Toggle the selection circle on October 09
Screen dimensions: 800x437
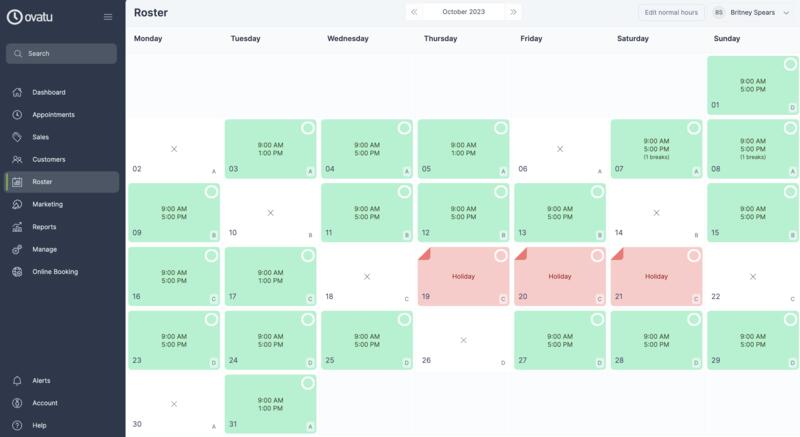pos(211,192)
